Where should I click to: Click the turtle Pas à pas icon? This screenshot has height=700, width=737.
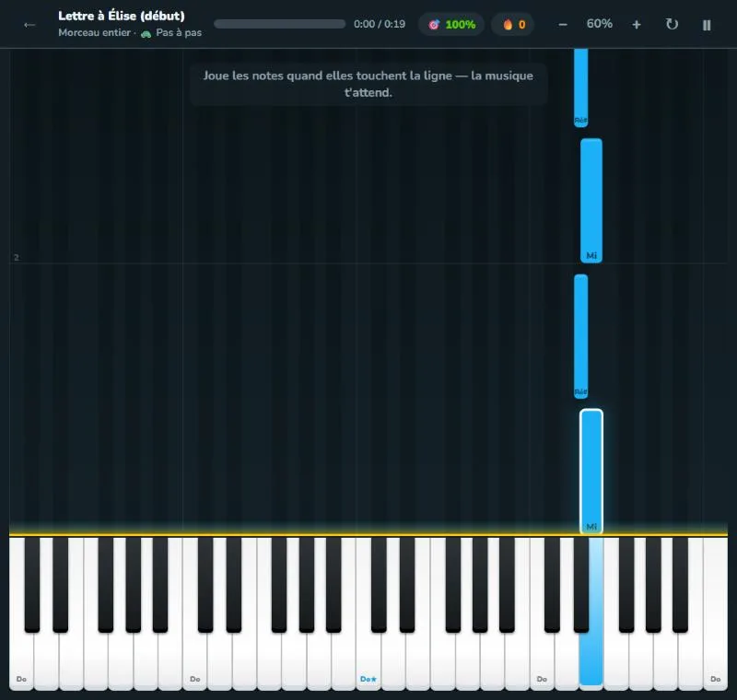[x=146, y=33]
